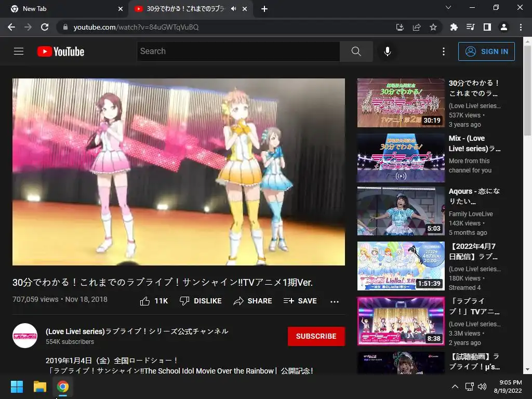The height and width of the screenshot is (399, 532).
Task: Like the video with thumbs up
Action: coord(154,301)
